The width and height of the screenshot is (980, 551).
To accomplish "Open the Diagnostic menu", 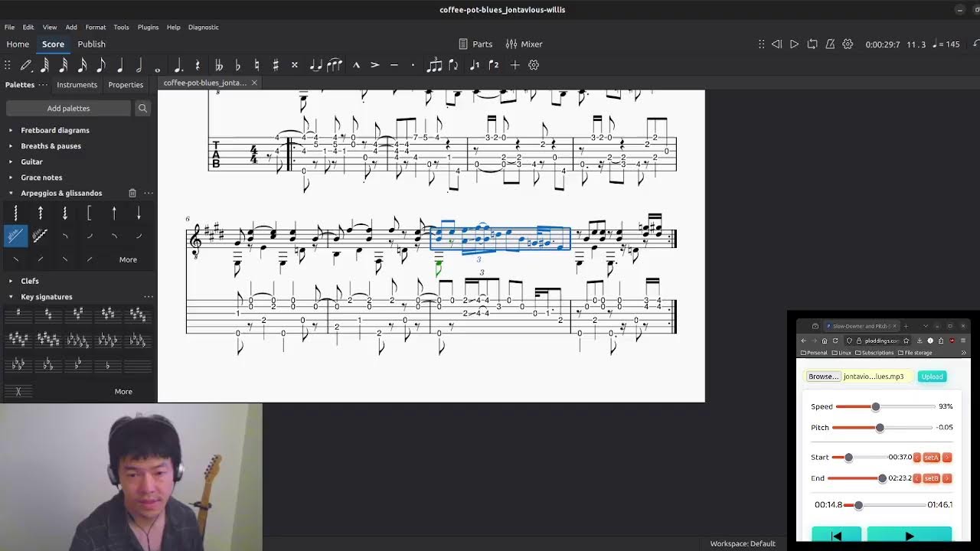I will pyautogui.click(x=204, y=27).
